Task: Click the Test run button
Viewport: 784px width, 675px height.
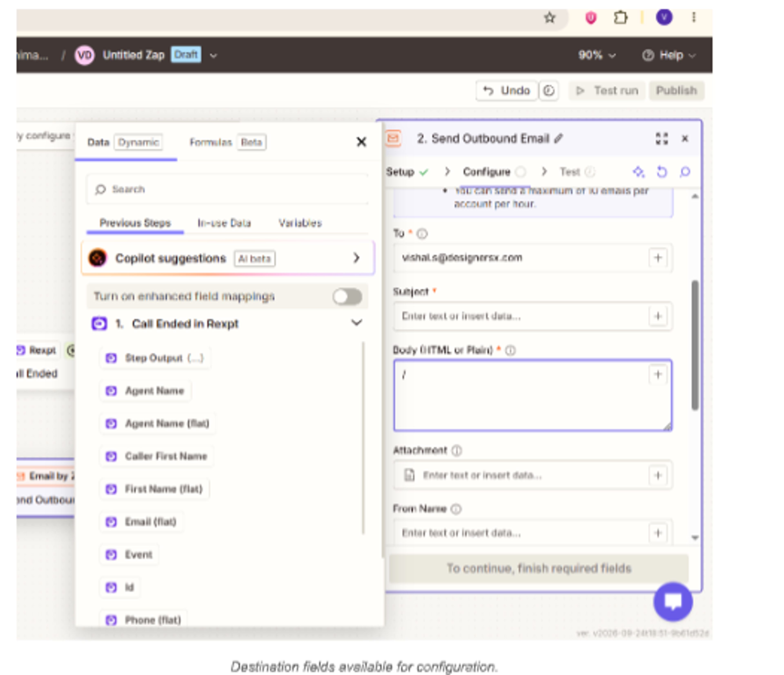Action: [x=607, y=90]
